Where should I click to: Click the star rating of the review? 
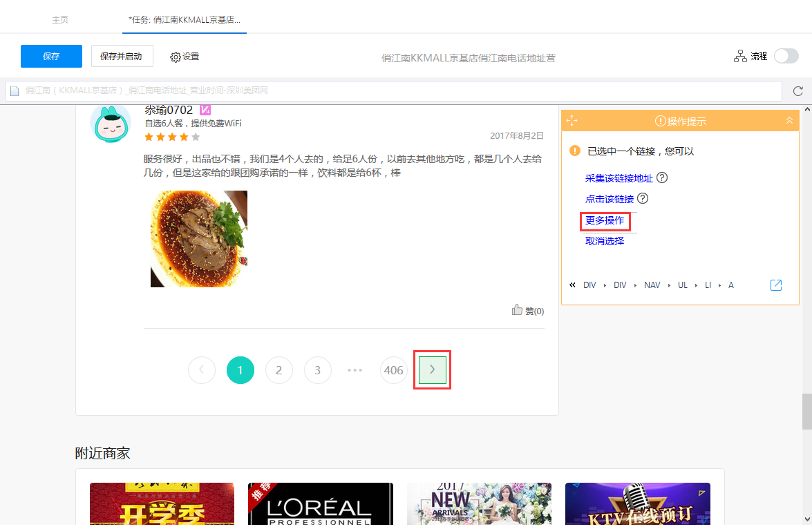click(172, 137)
